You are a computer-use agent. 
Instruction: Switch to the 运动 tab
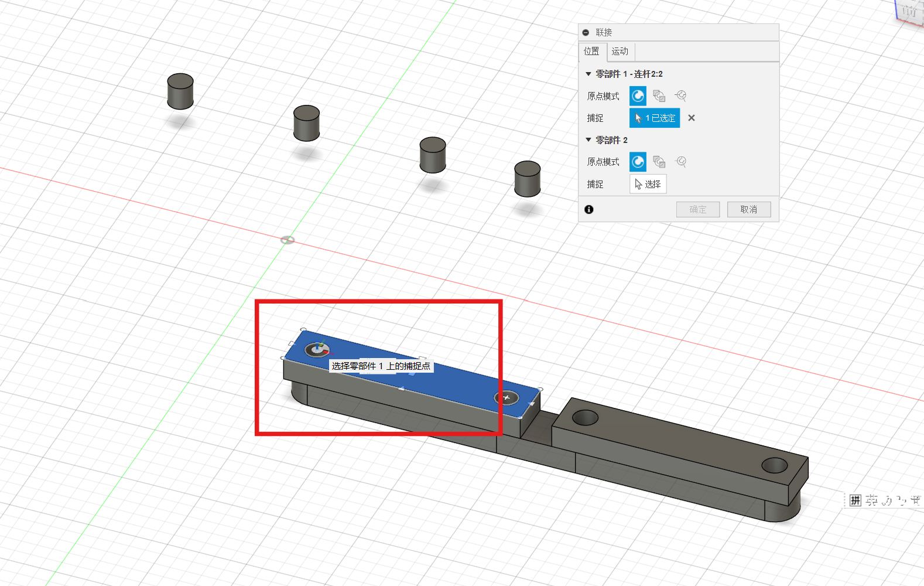coord(620,52)
